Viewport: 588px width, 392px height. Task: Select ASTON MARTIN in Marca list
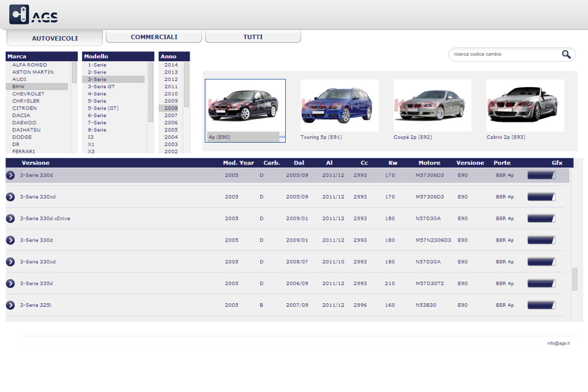pos(33,72)
